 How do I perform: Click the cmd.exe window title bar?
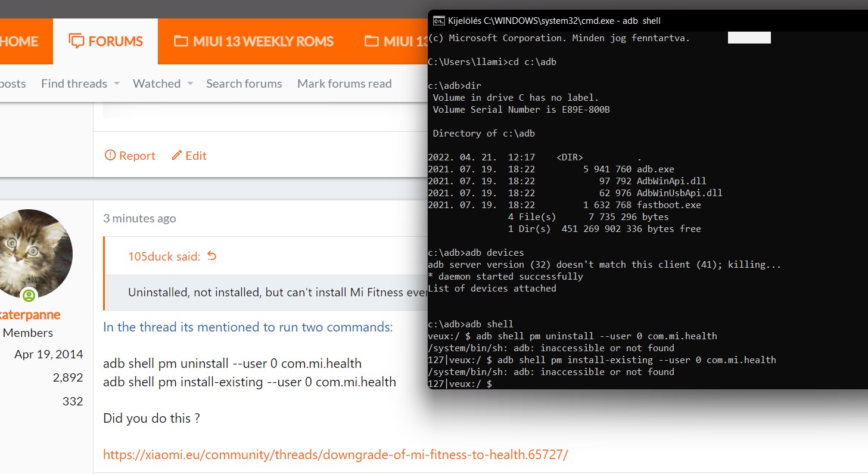point(648,20)
